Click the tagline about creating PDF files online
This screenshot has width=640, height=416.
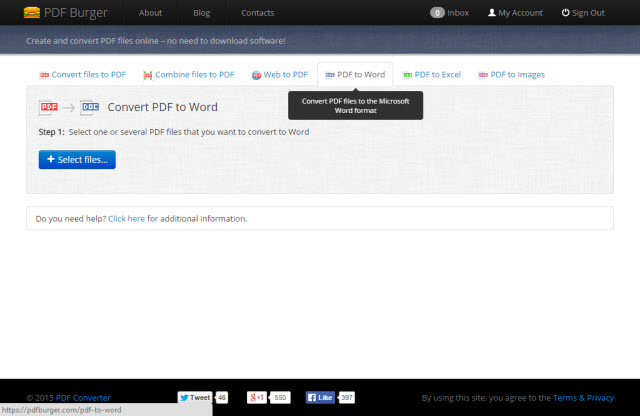coord(156,41)
